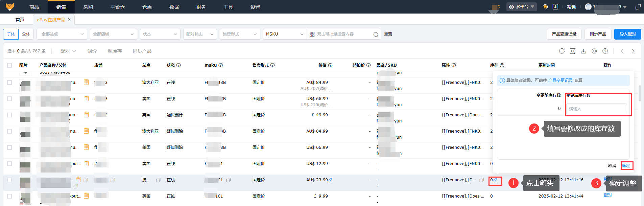Open the download center icon in top bar
Viewport: 644px width, 206px height.
pyautogui.click(x=555, y=7)
